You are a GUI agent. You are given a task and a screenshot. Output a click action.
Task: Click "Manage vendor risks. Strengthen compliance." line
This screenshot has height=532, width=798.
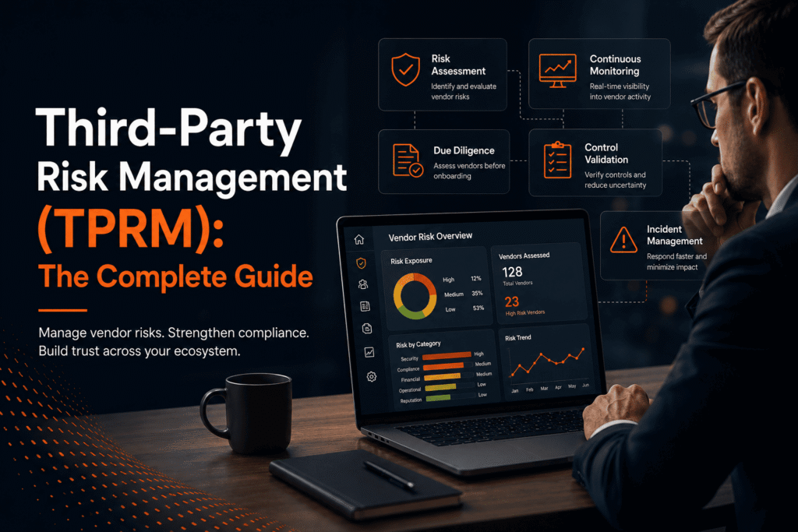click(174, 333)
